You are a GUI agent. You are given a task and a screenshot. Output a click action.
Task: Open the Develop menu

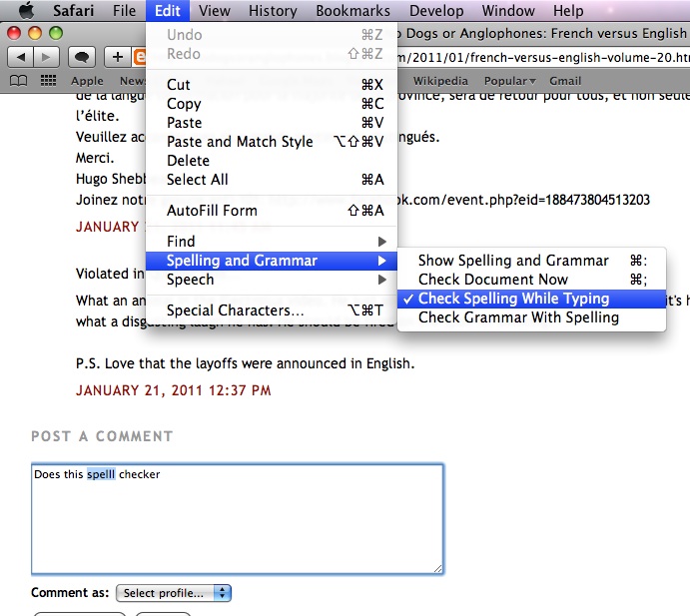pos(436,10)
